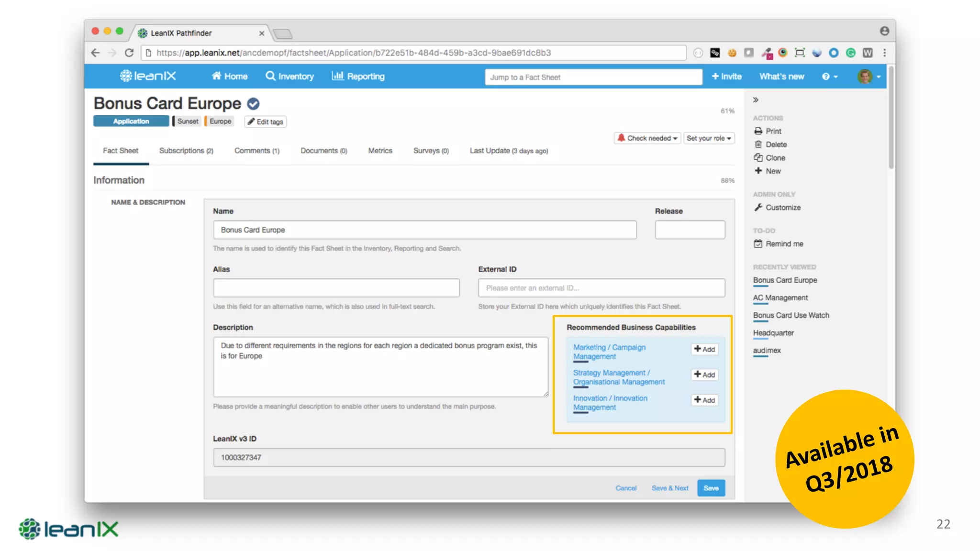This screenshot has width=980, height=551.
Task: Open the AC Management recent link
Action: pos(780,298)
